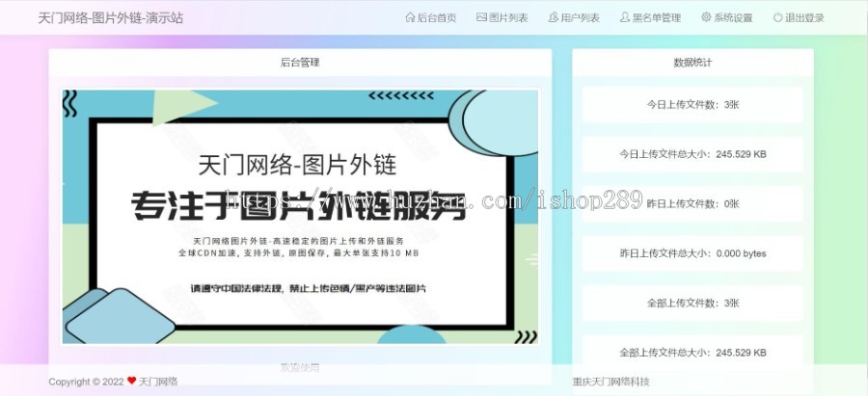This screenshot has height=396, width=868.
Task: Click the person icon beside 黑名单管理
Action: (624, 17)
